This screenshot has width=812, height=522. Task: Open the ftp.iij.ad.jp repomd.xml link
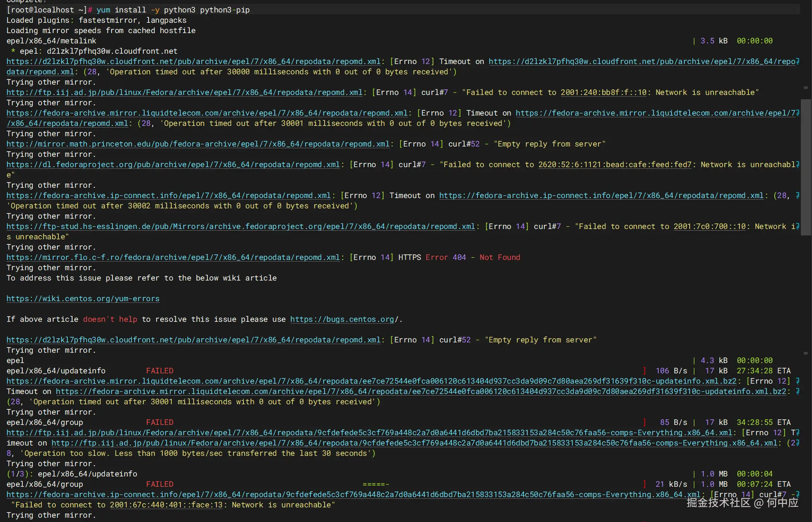185,92
